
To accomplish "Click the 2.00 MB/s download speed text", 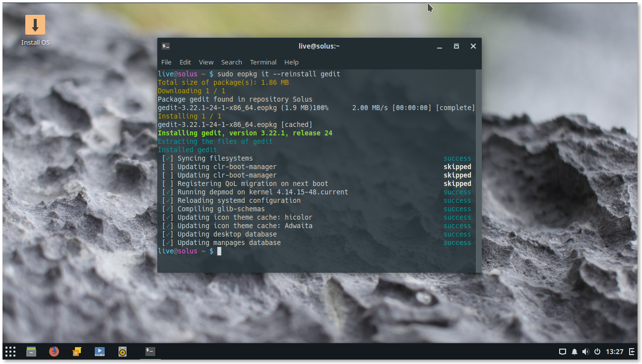I will coord(370,108).
